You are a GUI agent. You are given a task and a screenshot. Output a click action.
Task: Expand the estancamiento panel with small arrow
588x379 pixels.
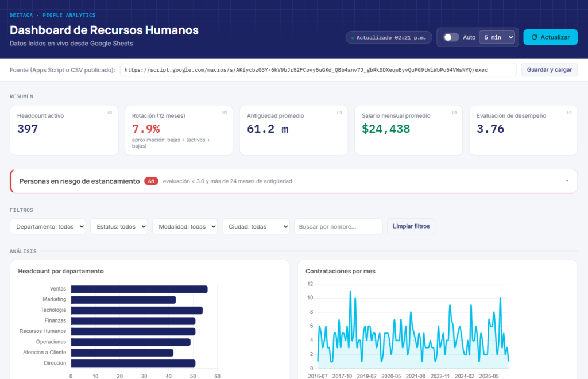567,181
